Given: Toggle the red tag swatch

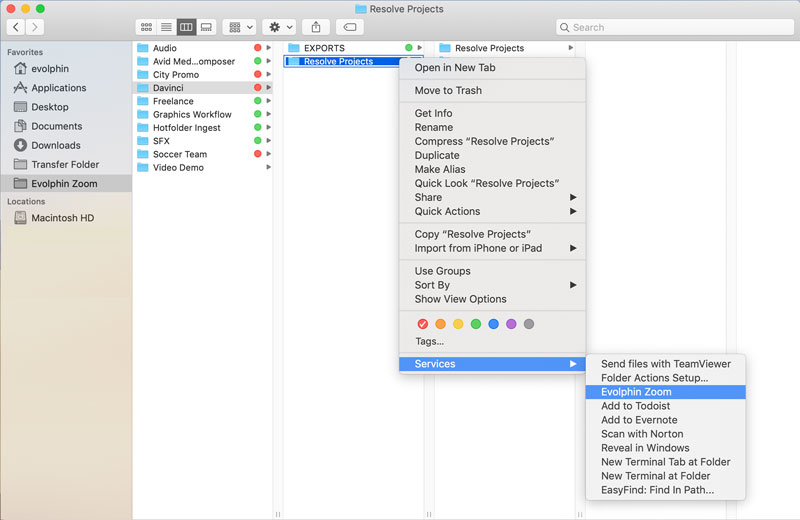Looking at the screenshot, I should tap(422, 324).
